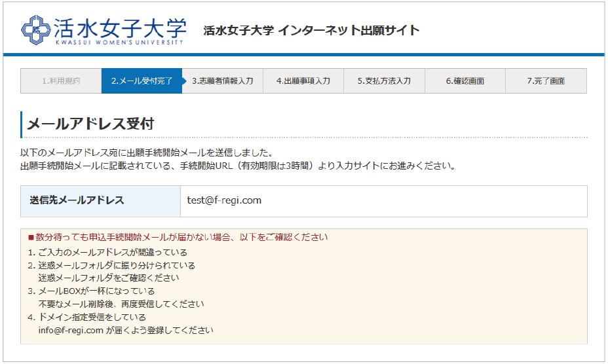Viewport: 608px width, 364px height.
Task: Open the 4.出願事項入力 step
Action: 303,81
